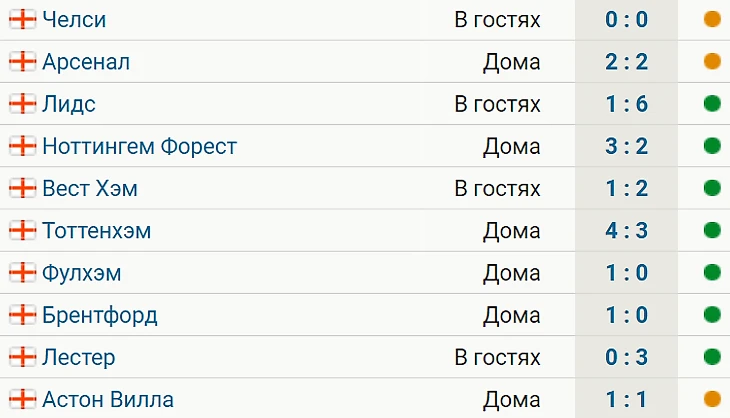Click the flag icon next to Лидс
This screenshot has width=730, height=418.
(22, 104)
